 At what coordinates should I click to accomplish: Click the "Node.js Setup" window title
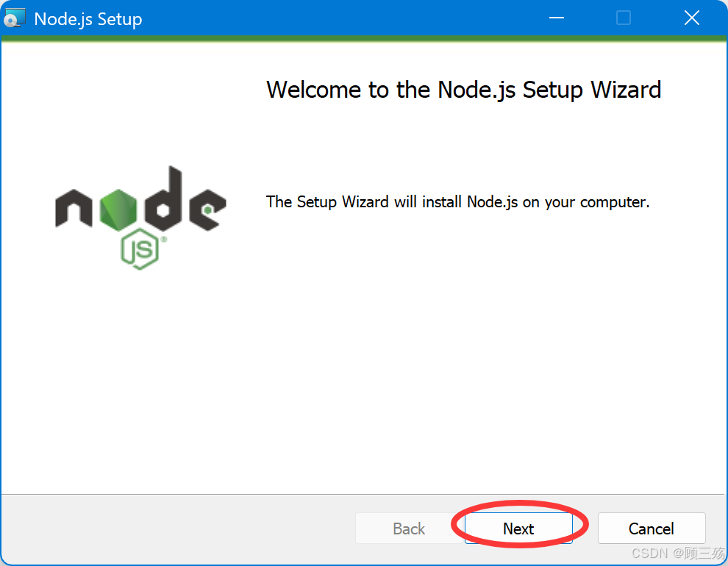88,19
